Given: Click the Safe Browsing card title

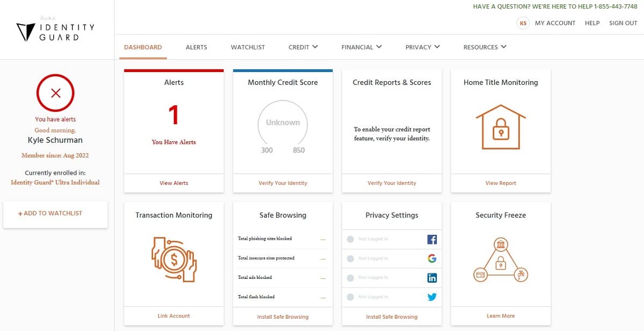Looking at the screenshot, I should click(x=283, y=215).
